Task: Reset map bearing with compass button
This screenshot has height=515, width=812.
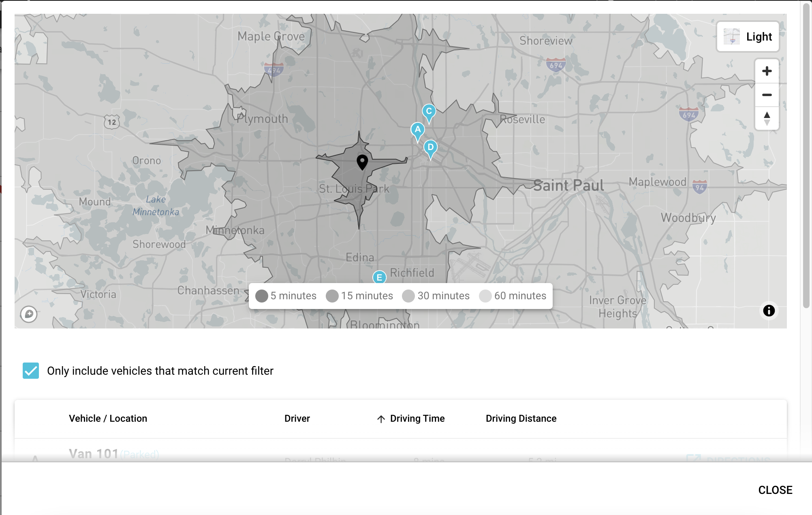Action: pos(767,118)
